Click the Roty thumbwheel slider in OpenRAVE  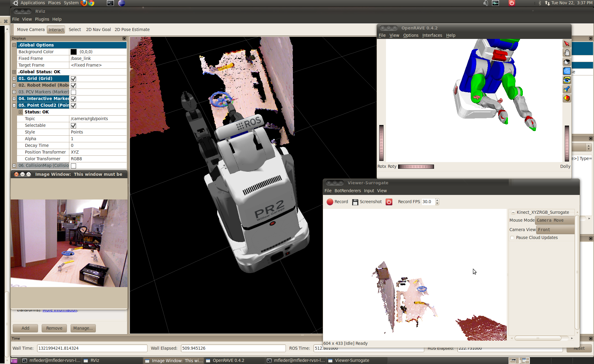point(416,167)
